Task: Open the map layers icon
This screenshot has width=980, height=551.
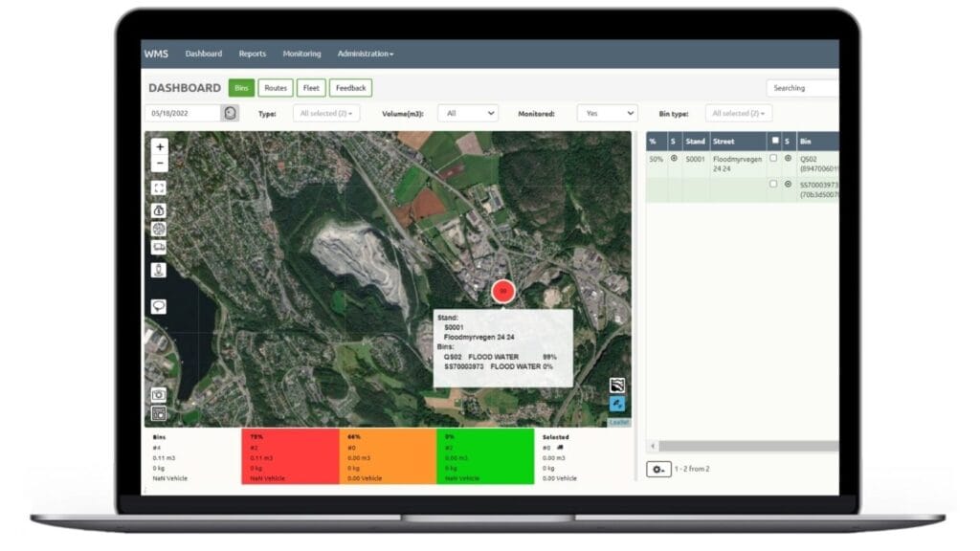Action: coord(617,386)
